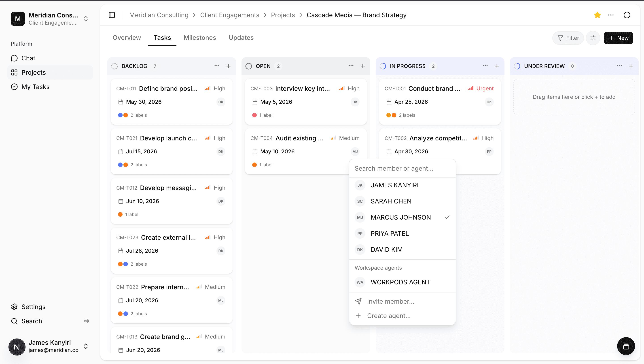The height and width of the screenshot is (364, 644).
Task: Assign task to Priya Patel
Action: [390, 233]
